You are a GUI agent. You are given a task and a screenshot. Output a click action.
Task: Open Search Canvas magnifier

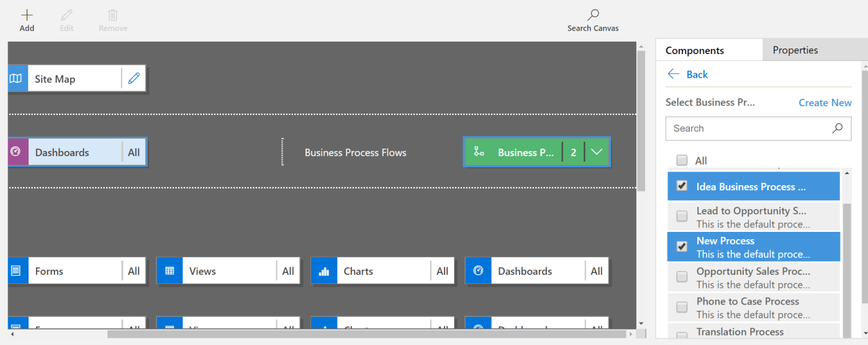(593, 16)
